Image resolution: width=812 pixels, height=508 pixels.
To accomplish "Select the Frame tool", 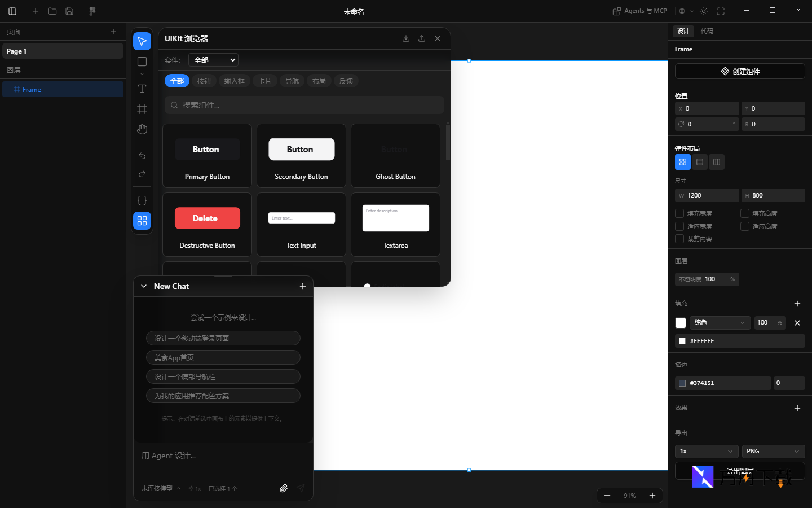I will (142, 109).
